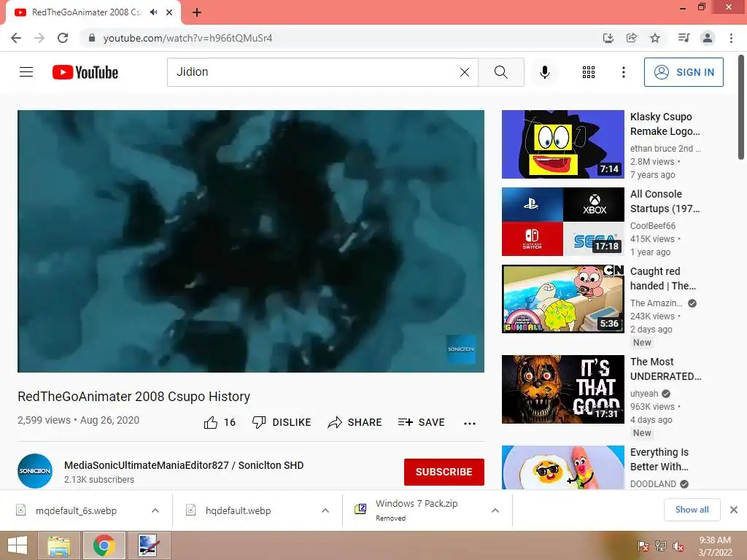Click CoolBeef66 channel name
Screen dimensions: 747x560
[653, 226]
